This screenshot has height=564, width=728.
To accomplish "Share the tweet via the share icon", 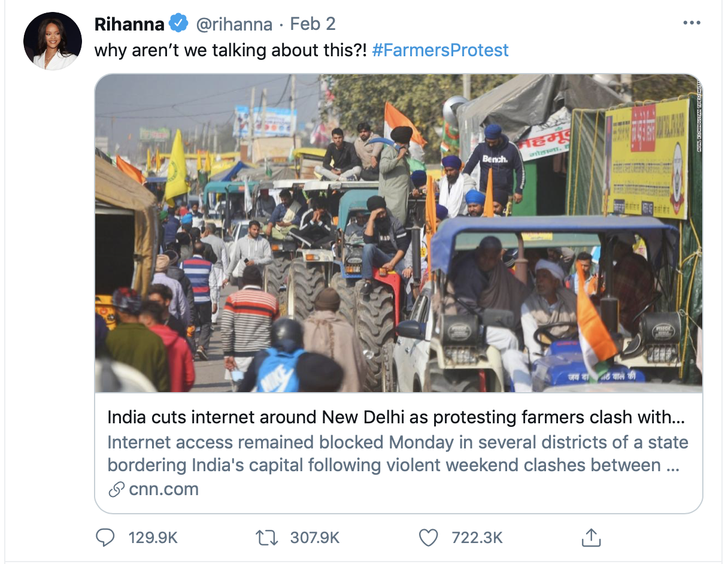I will click(590, 537).
